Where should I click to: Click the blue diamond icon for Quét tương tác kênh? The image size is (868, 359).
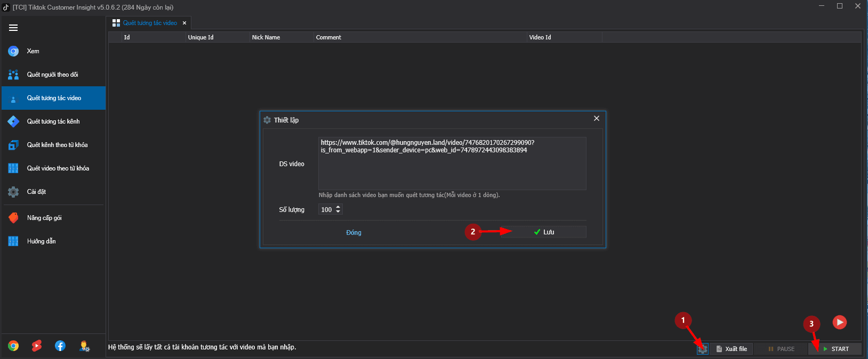(x=13, y=121)
